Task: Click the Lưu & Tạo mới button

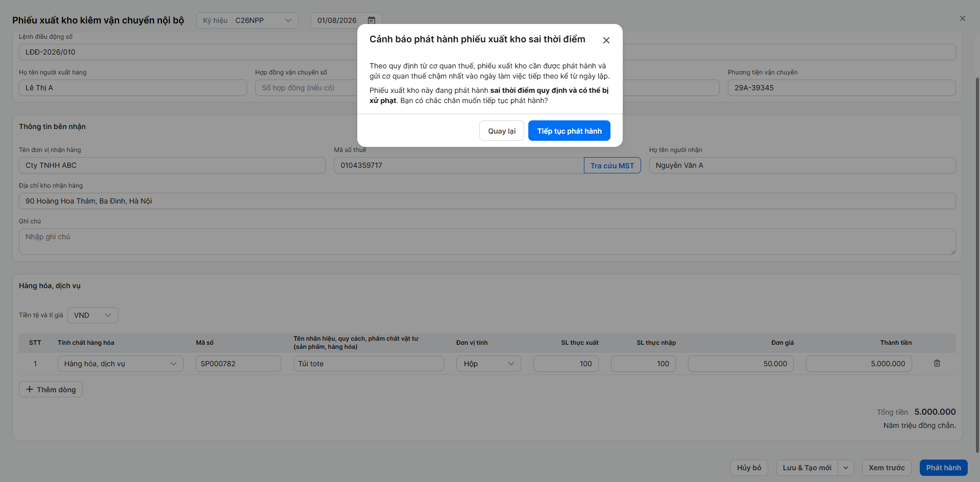Action: [807, 468]
